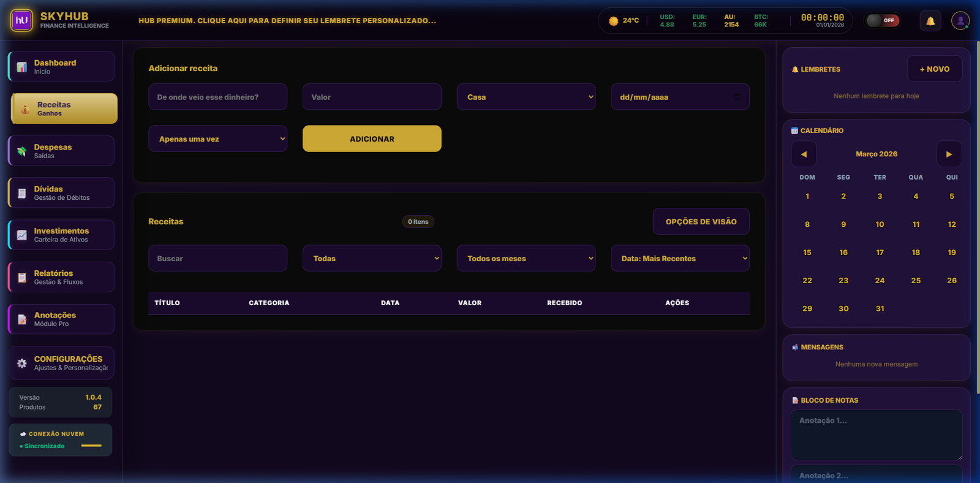Click the Investimentos chart icon

[22, 235]
